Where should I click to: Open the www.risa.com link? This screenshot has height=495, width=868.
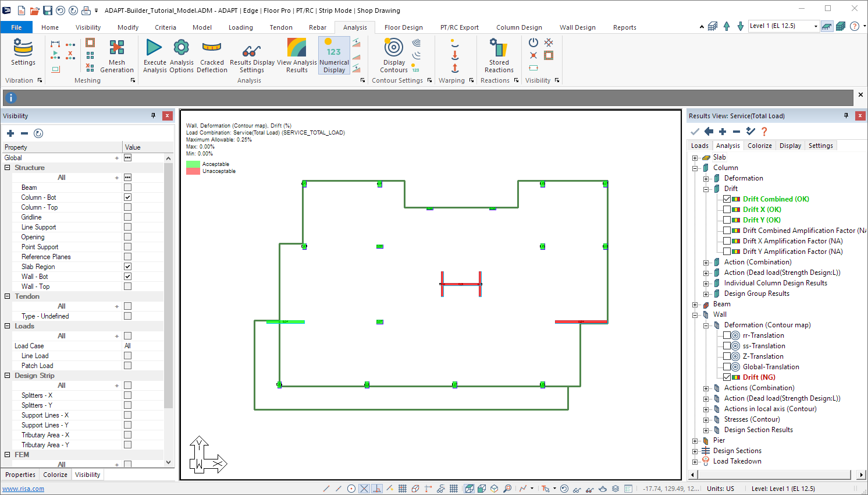click(23, 489)
